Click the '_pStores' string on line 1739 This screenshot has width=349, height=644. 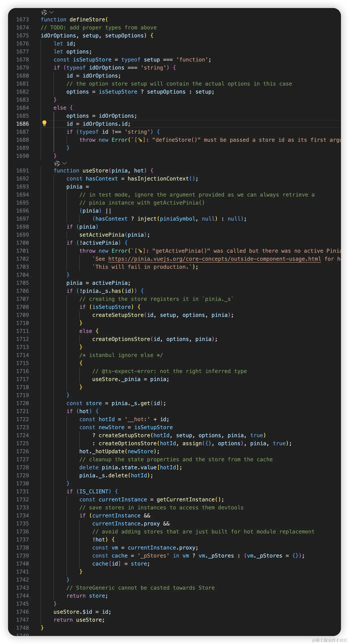pos(153,556)
